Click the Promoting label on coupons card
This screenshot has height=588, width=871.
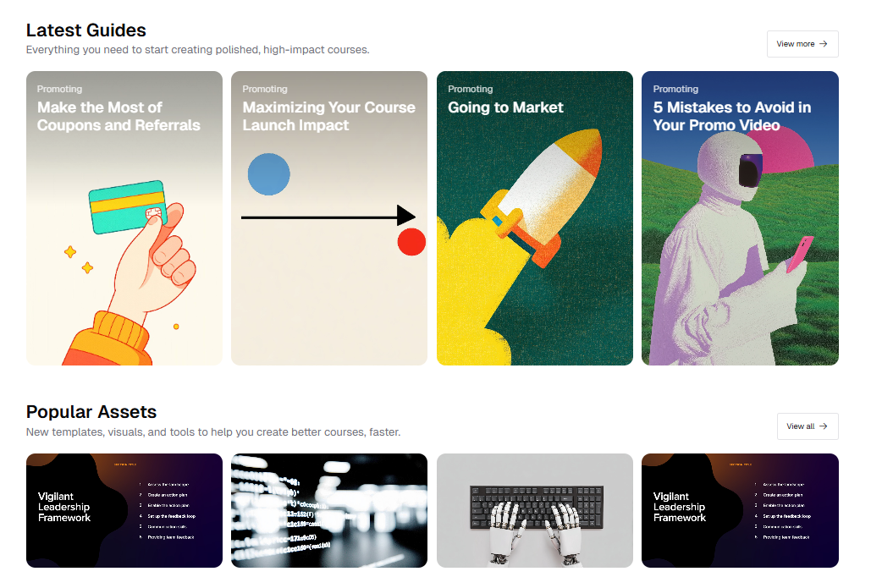59,89
